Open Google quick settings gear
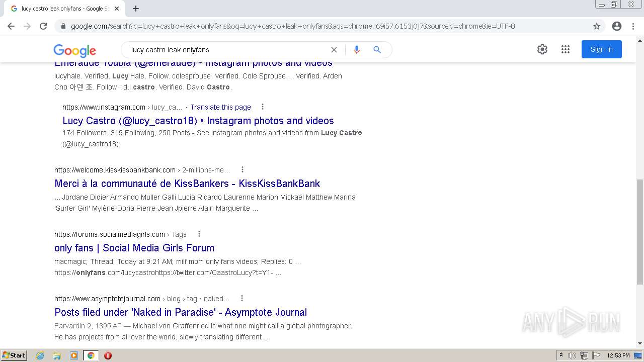 tap(542, 49)
